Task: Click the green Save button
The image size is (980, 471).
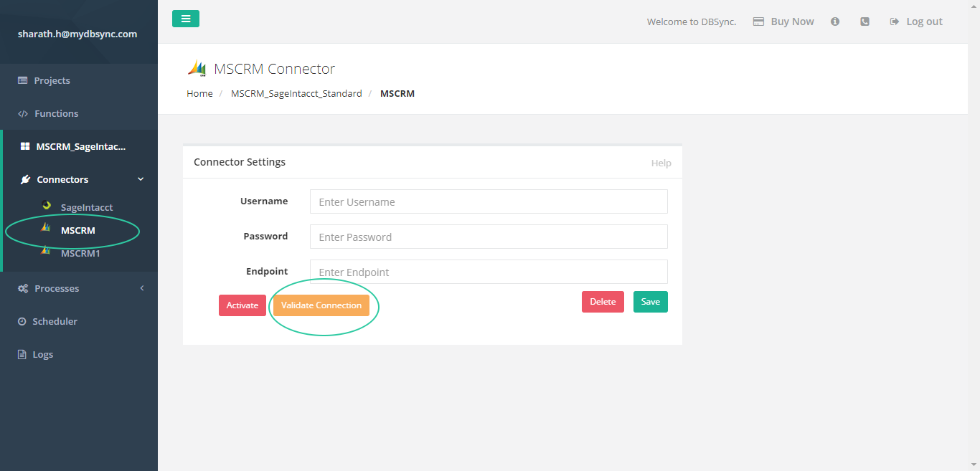Action: point(650,302)
